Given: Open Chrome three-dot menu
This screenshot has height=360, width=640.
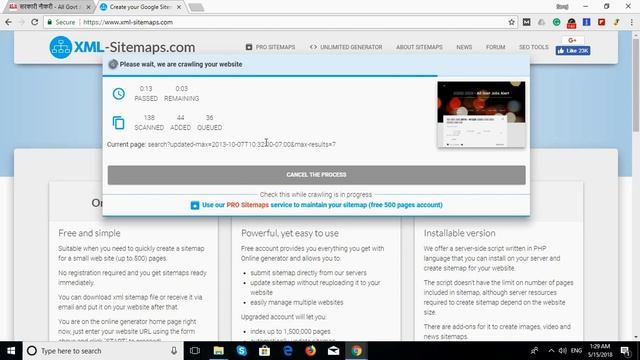Looking at the screenshot, I should (632, 22).
